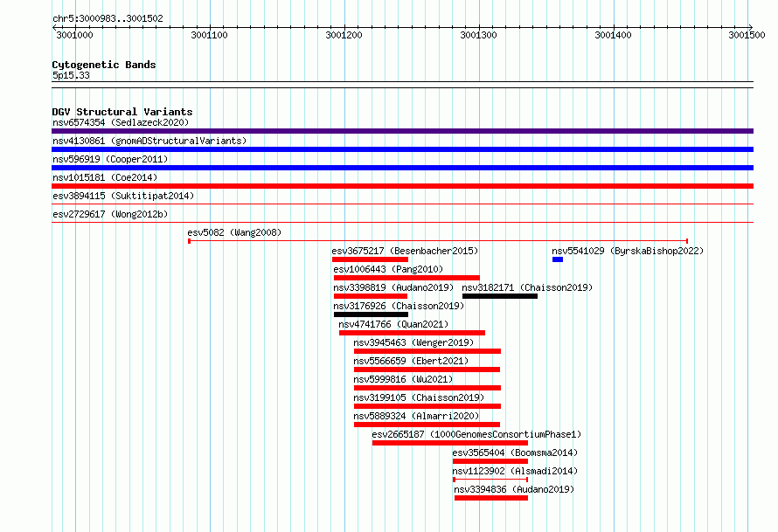Click the red esv3675217 Besenbacher2015 bar
Screen dimensions: 778x532
[x=370, y=259]
